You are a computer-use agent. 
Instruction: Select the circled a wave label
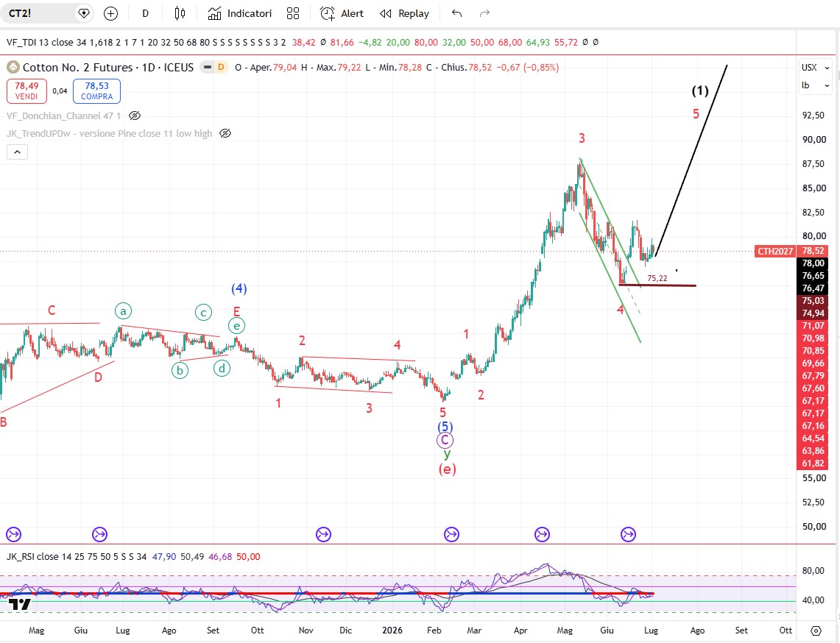(123, 311)
